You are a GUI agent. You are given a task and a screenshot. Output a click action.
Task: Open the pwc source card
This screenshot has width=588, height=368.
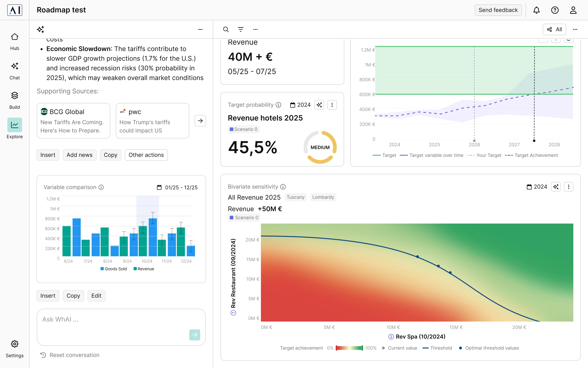point(152,121)
